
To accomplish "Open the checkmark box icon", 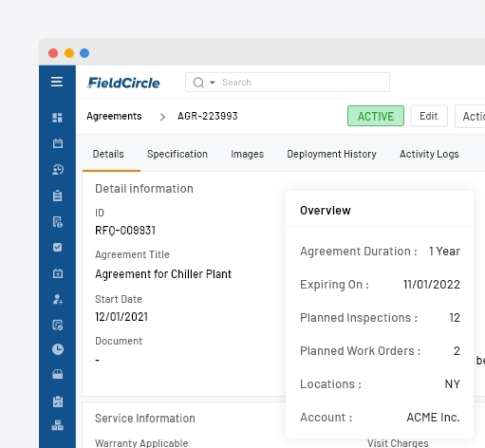I will [x=57, y=247].
